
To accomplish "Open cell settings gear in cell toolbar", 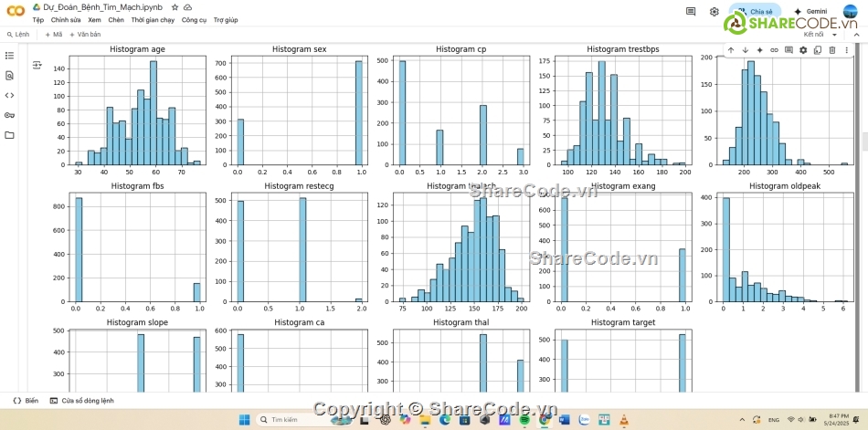I will tap(803, 50).
